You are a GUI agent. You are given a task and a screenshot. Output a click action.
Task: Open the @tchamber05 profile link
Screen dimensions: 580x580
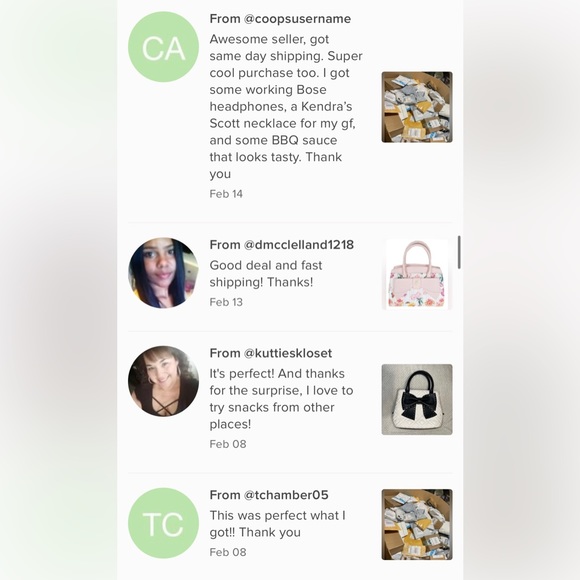286,495
